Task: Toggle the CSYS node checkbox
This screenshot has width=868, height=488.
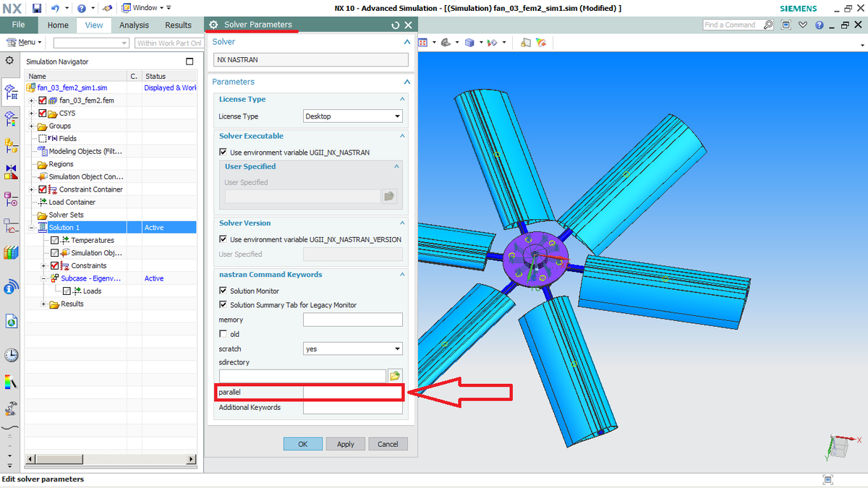Action: click(43, 114)
